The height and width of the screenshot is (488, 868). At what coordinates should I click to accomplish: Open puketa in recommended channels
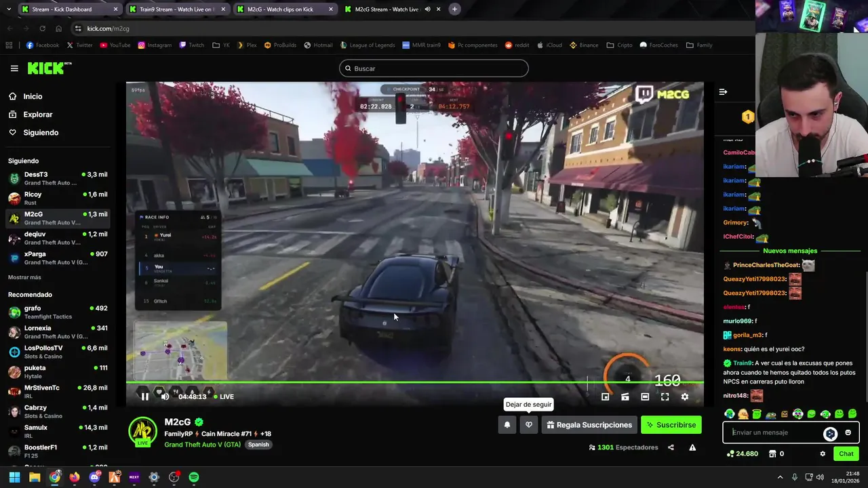tap(58, 371)
